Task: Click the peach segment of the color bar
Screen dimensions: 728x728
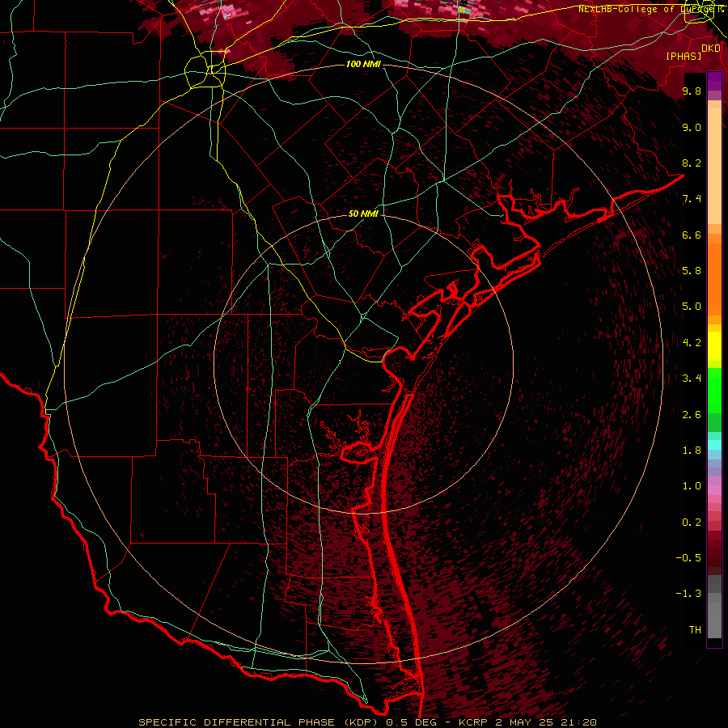Action: click(714, 167)
